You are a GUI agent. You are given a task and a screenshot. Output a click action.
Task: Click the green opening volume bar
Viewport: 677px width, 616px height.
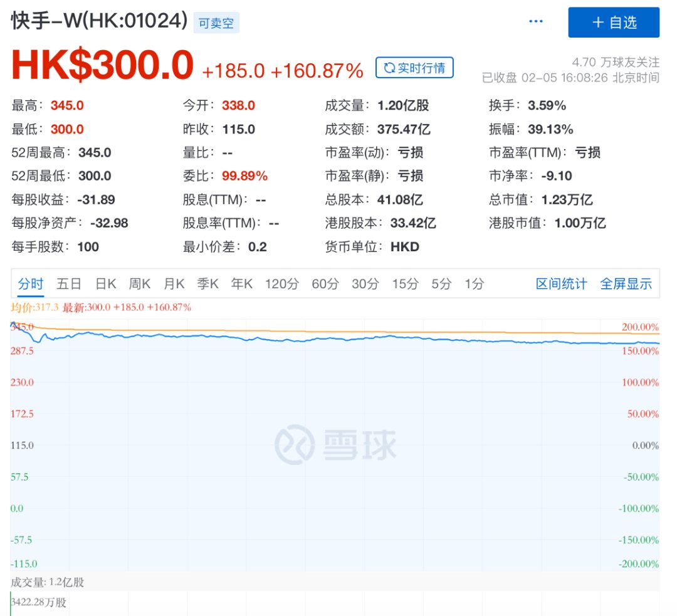(10, 603)
